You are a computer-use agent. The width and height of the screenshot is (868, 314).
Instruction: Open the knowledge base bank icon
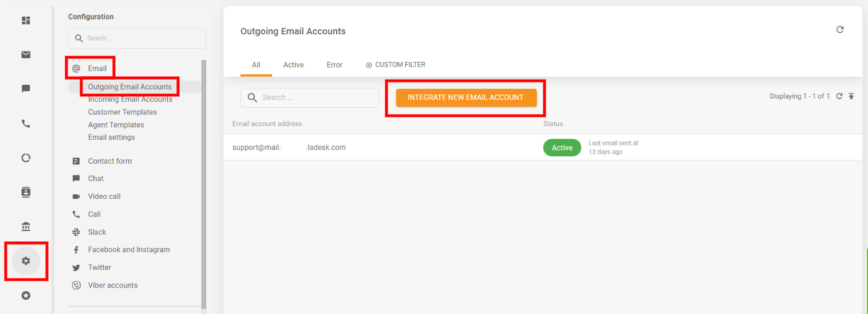click(x=26, y=227)
